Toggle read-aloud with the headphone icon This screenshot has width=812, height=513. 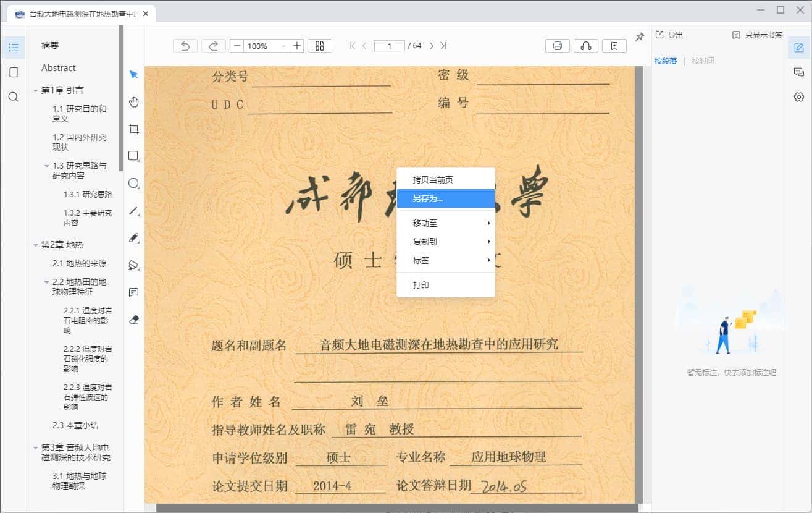click(584, 45)
